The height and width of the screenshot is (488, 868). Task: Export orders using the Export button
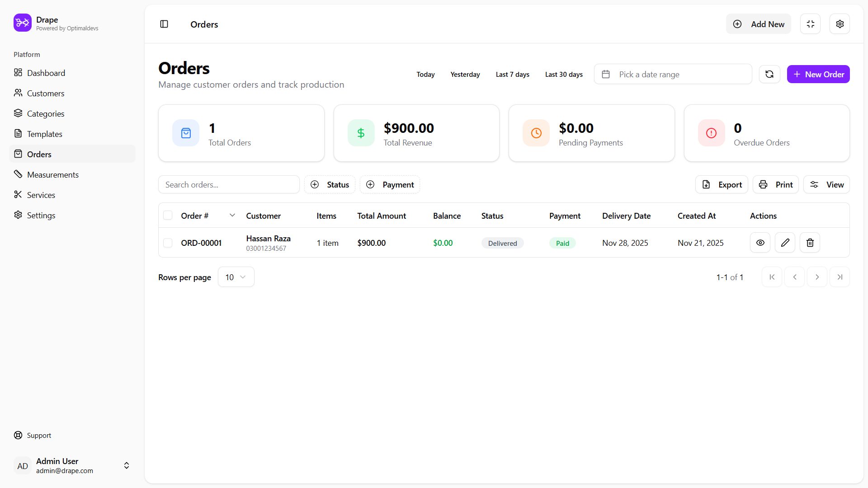tap(722, 184)
